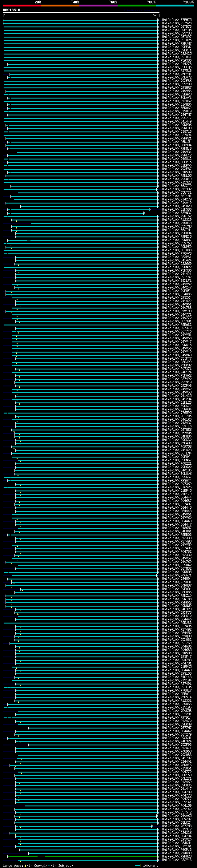Image resolution: width=197 pixels, height=868 pixels.
Task: Click hit label UniRef100_P07371
Action: coord(176,369)
